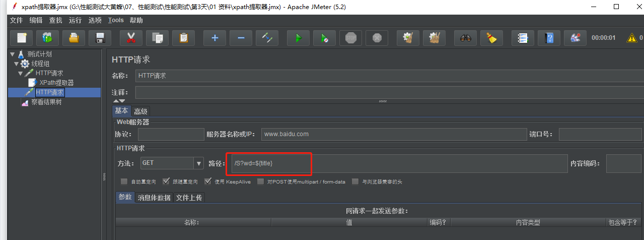Click server name field with www.baidu.com

394,134
